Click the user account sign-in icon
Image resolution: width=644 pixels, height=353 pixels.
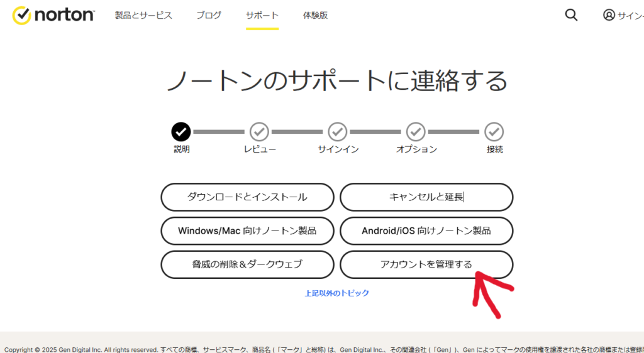[x=609, y=15]
